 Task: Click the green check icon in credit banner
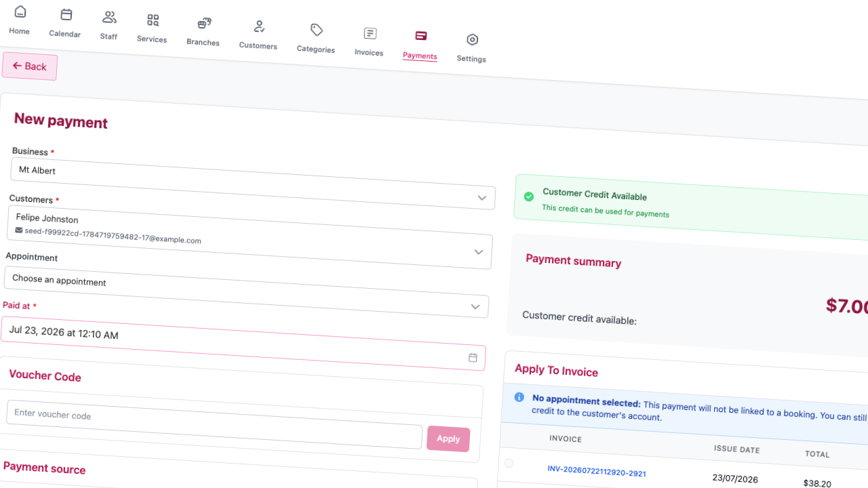[529, 197]
